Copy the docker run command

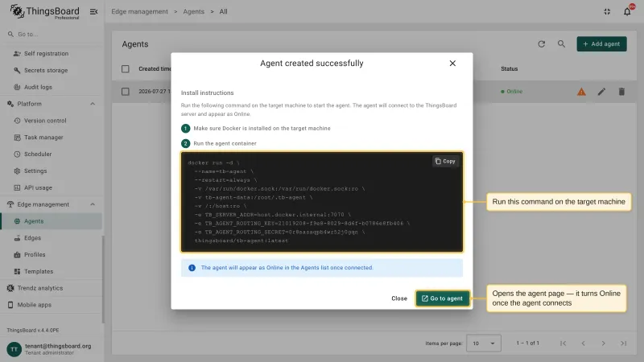coord(445,162)
